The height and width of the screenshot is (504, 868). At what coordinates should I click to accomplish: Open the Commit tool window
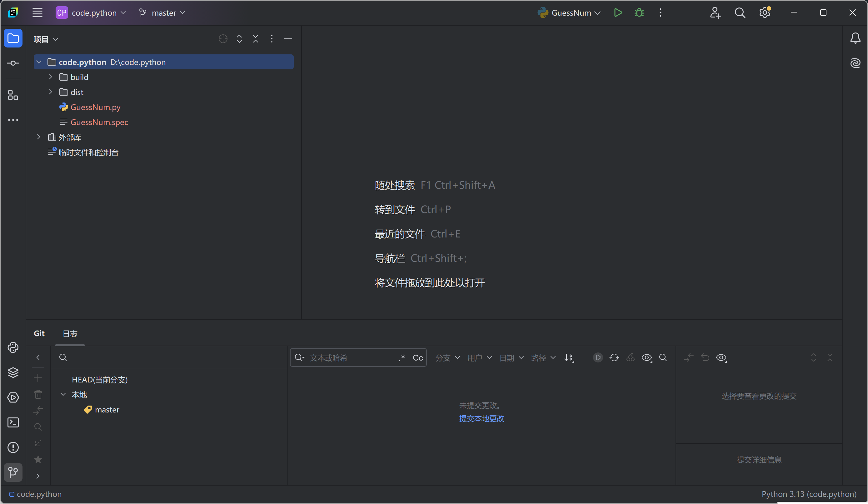[x=13, y=63]
